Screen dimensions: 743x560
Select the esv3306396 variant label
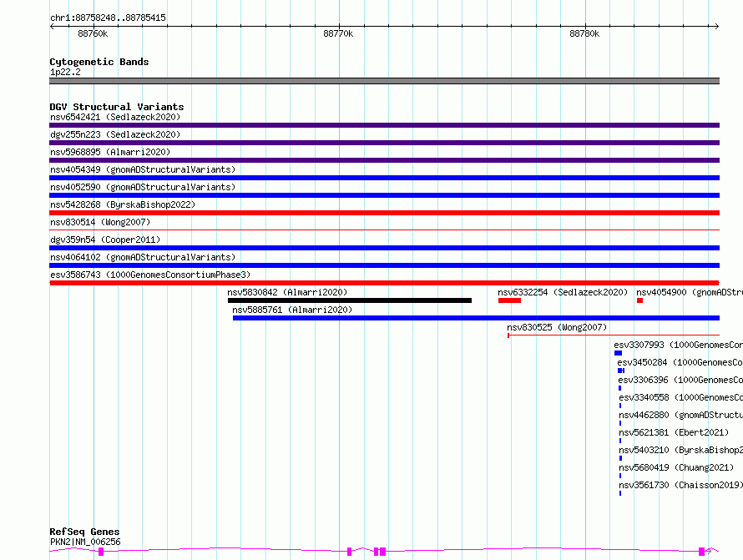(680, 380)
